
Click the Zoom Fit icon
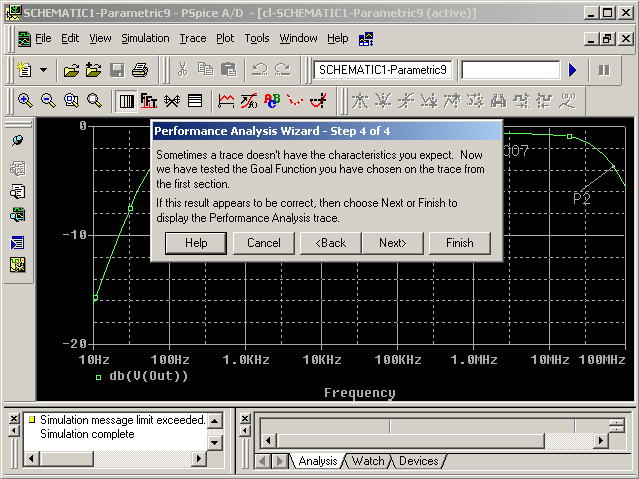pos(94,100)
